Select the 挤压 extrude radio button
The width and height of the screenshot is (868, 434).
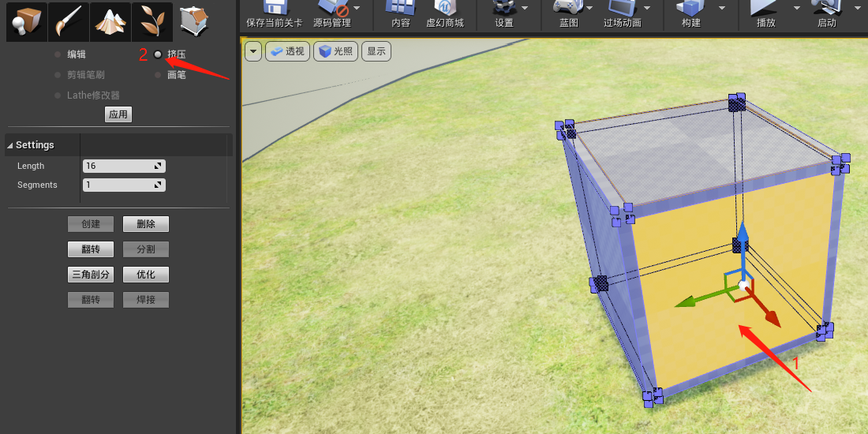pyautogui.click(x=158, y=54)
